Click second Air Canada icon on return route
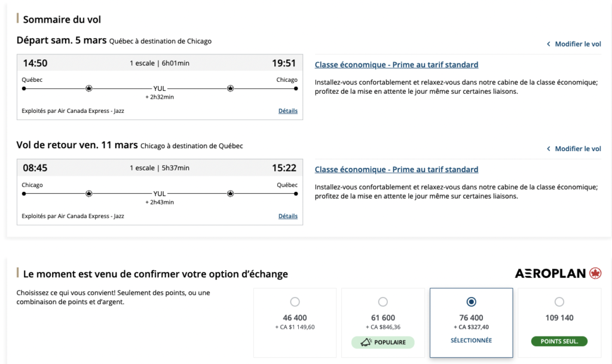Screen dimensions: 612x364 [x=230, y=194]
